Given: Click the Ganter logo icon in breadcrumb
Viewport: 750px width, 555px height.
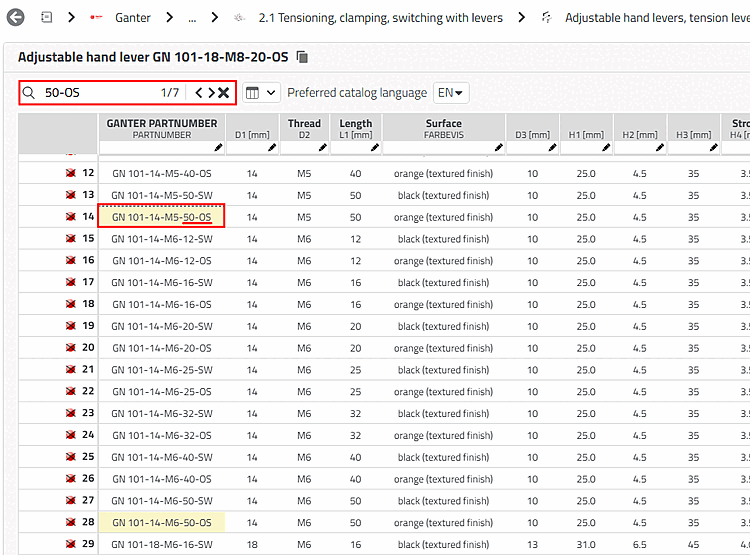Looking at the screenshot, I should (x=96, y=17).
